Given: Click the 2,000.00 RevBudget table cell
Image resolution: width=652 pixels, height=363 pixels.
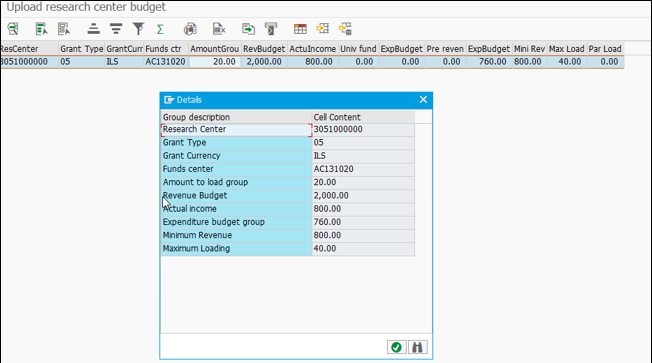Looking at the screenshot, I should coord(264,62).
